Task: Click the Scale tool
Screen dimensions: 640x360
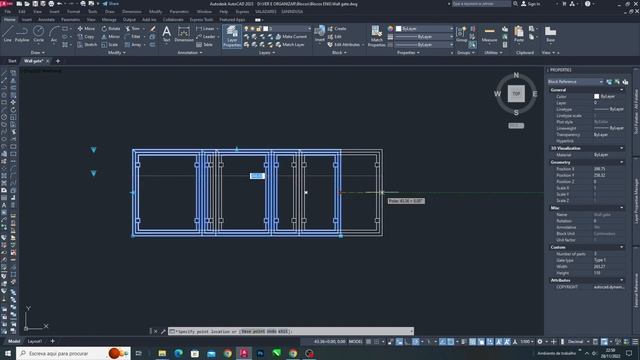Action: point(110,44)
